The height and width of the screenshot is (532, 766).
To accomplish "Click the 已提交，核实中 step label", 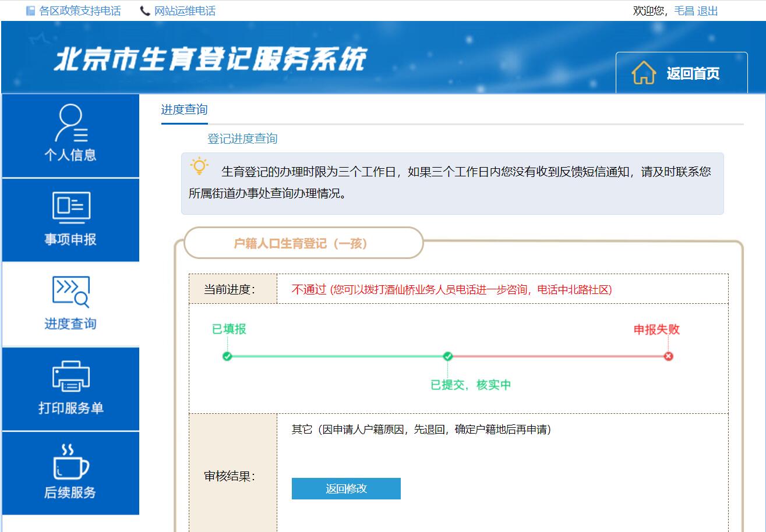I will 471,385.
